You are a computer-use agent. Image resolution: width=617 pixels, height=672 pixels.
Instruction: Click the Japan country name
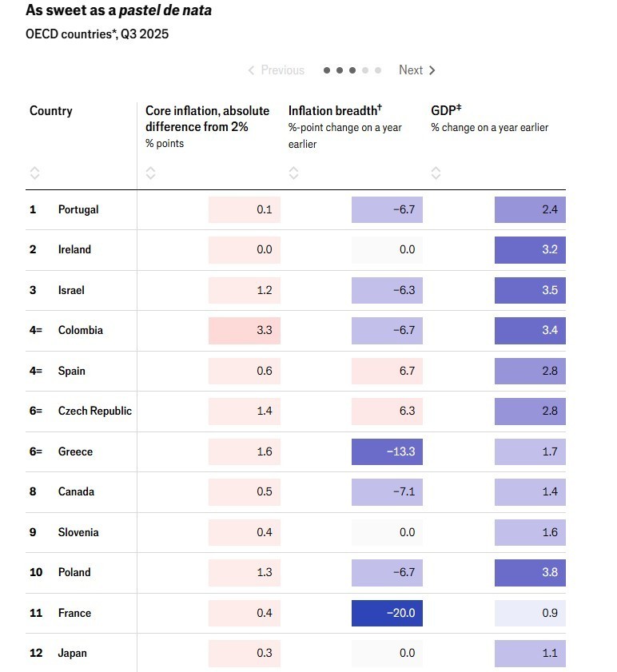(x=72, y=653)
